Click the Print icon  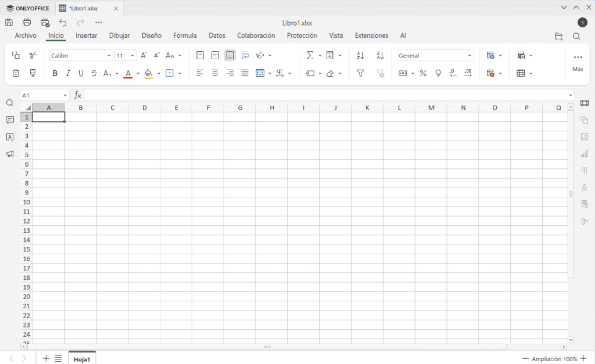coord(27,23)
